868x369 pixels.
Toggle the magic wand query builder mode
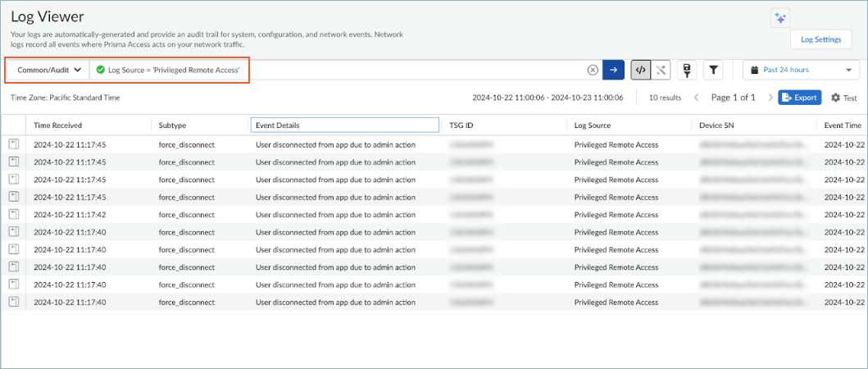(x=661, y=71)
